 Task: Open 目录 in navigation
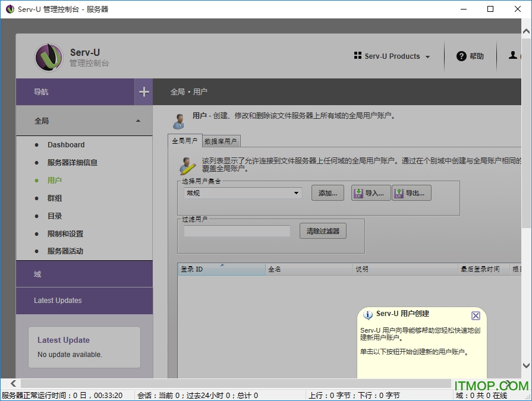click(x=55, y=216)
